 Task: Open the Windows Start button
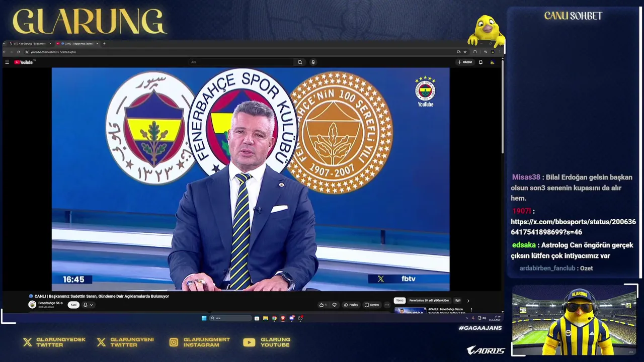tap(204, 318)
